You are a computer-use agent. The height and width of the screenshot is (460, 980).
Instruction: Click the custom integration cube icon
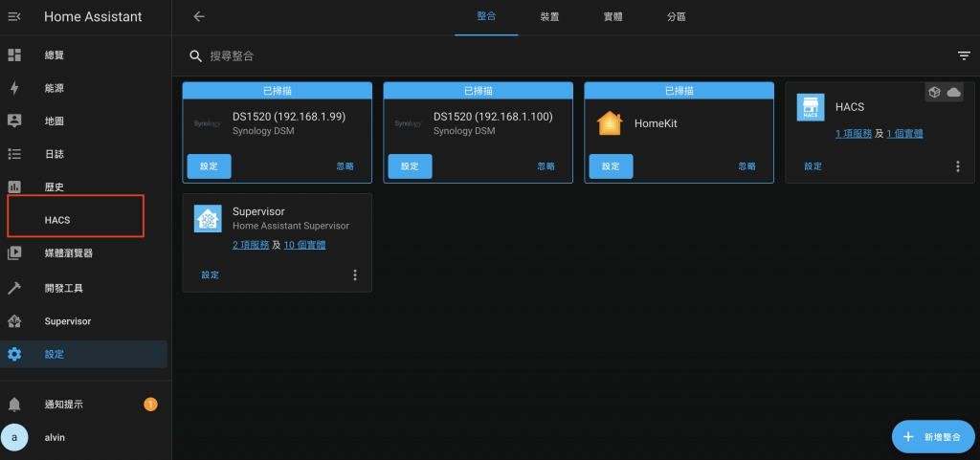pos(934,93)
